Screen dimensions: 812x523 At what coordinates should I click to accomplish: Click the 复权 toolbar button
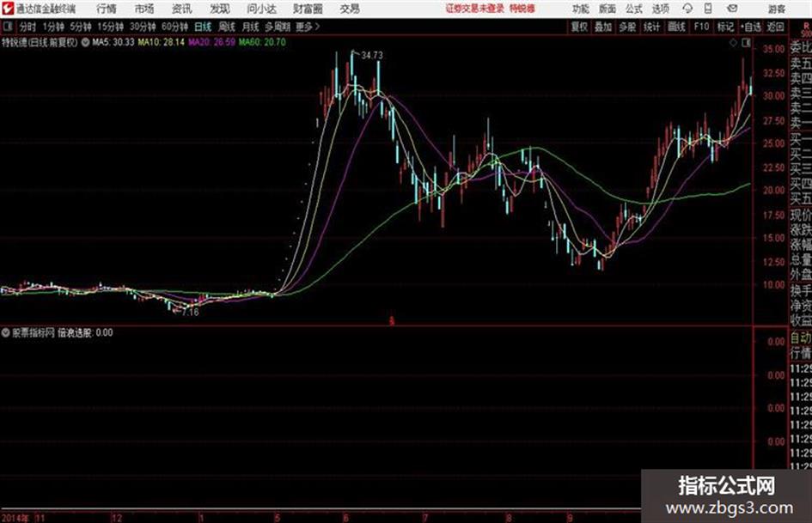click(x=579, y=27)
